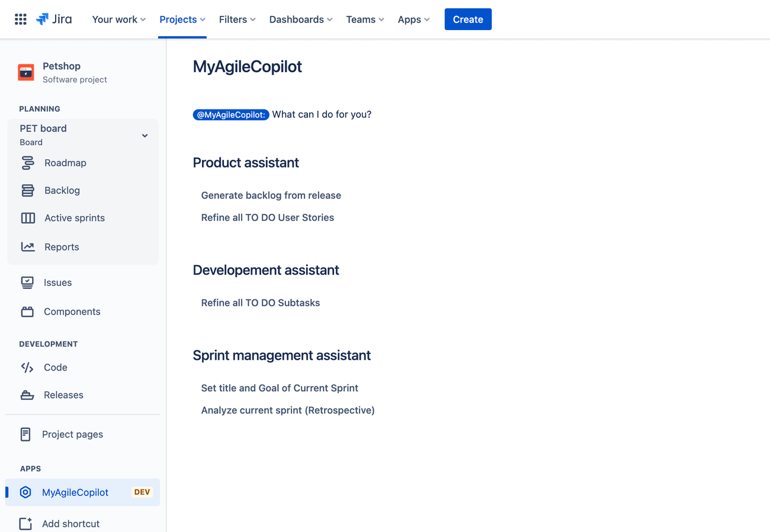
Task: Click the Reports chart icon
Action: click(x=28, y=247)
